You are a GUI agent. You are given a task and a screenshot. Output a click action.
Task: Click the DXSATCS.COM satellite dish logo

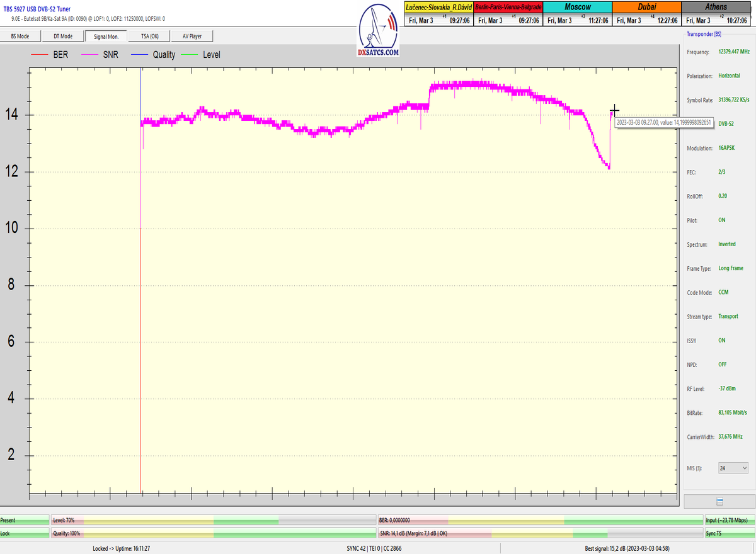click(378, 31)
